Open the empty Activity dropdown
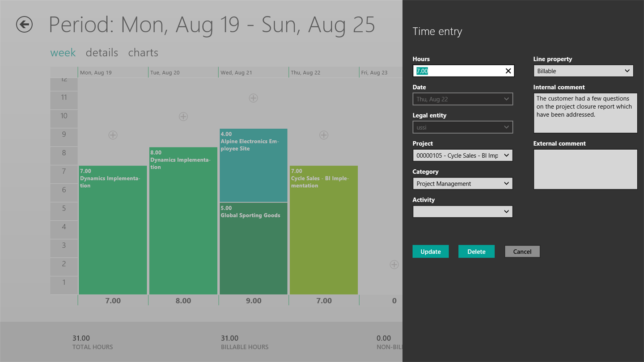This screenshot has height=362, width=644. 462,212
